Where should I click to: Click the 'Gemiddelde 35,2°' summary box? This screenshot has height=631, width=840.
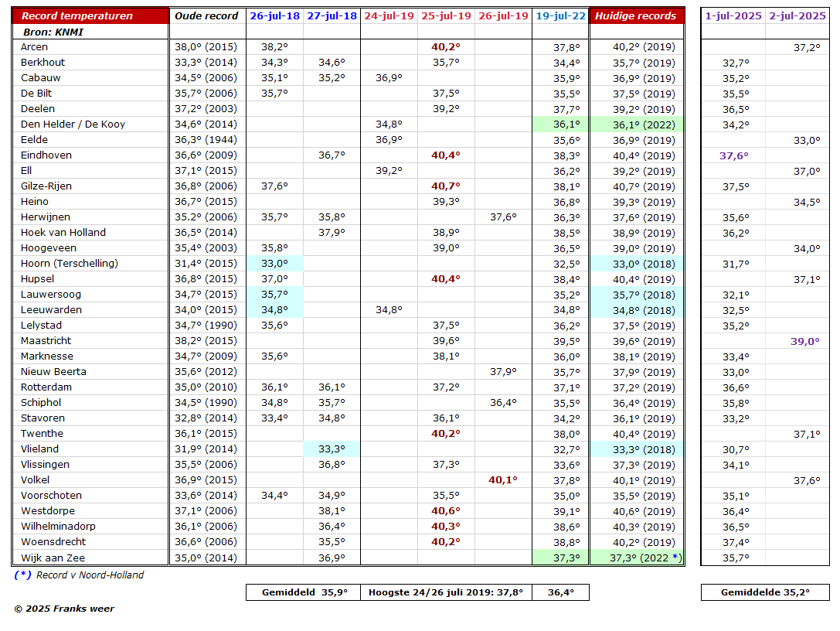[765, 592]
